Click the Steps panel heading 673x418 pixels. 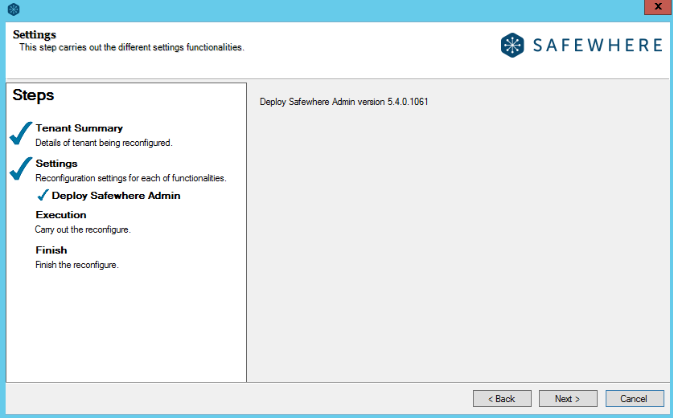(33, 96)
